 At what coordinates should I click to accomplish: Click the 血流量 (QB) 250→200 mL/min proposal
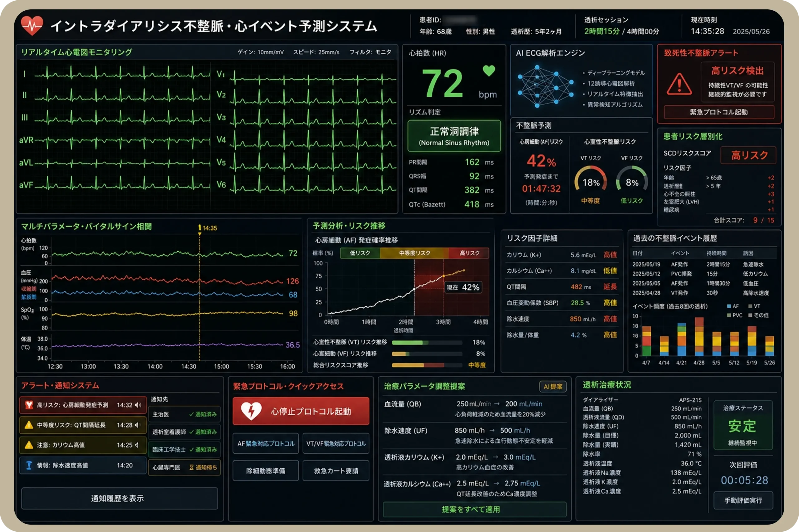coord(475,408)
